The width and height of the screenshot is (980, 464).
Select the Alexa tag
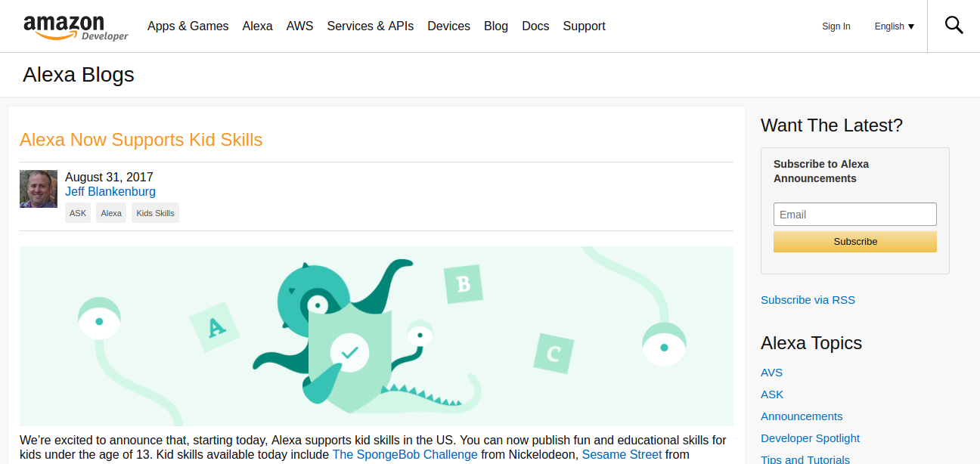[x=111, y=213]
